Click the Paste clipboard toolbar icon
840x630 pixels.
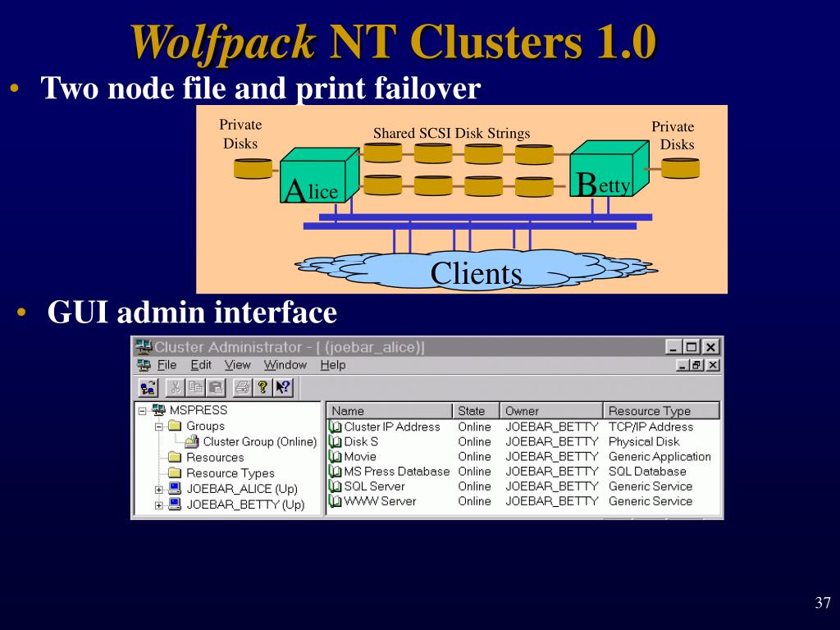click(216, 387)
